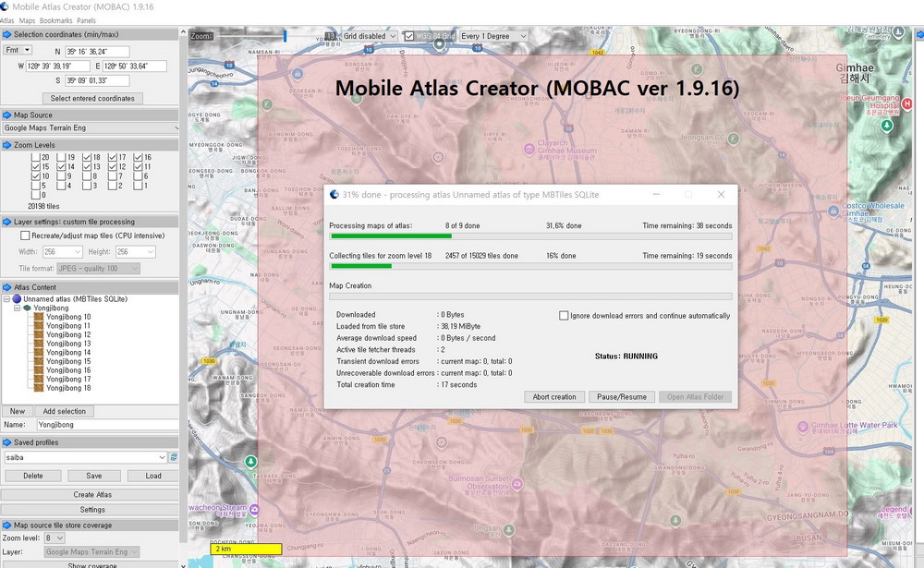Click the tile store coverage panel arrow icon

[x=7, y=525]
